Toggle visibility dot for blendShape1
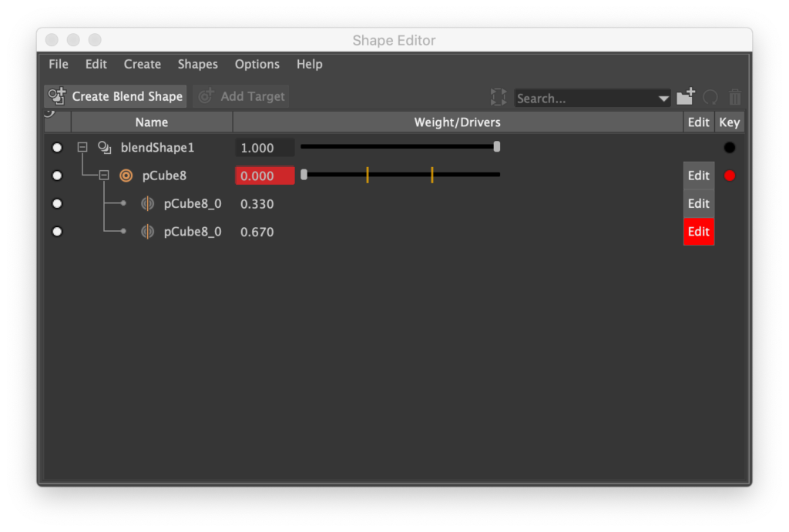 (57, 147)
